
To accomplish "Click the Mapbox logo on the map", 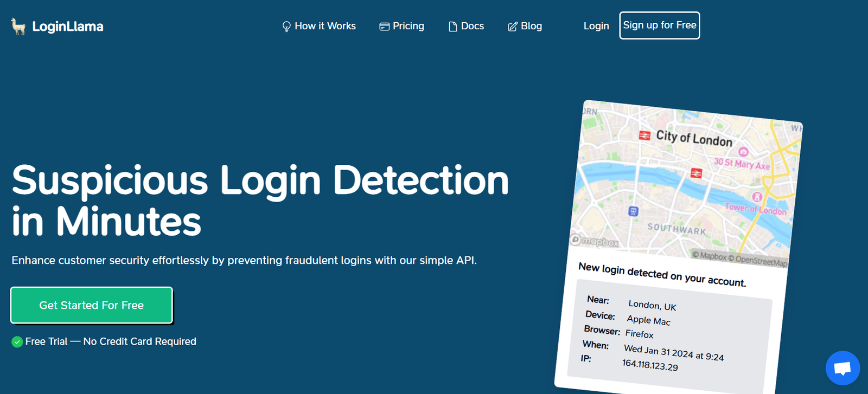I will pyautogui.click(x=595, y=241).
